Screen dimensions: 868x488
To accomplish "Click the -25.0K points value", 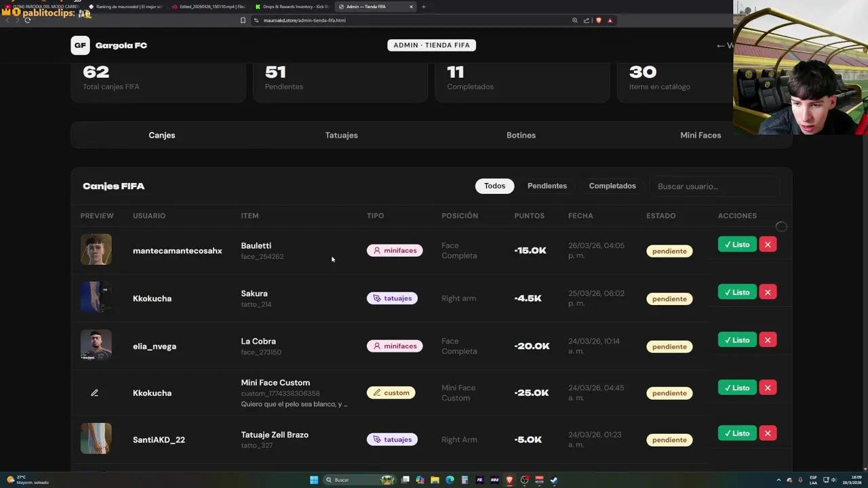I will (x=532, y=393).
